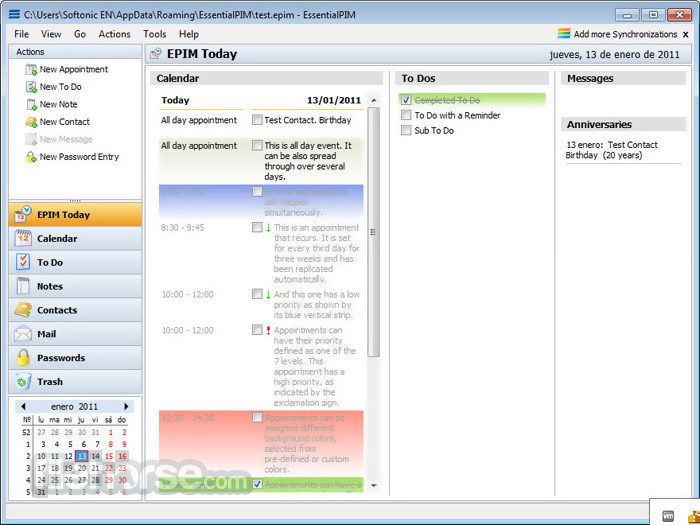Open the Tools menu
Screen dimensions: 700x525
154,34
